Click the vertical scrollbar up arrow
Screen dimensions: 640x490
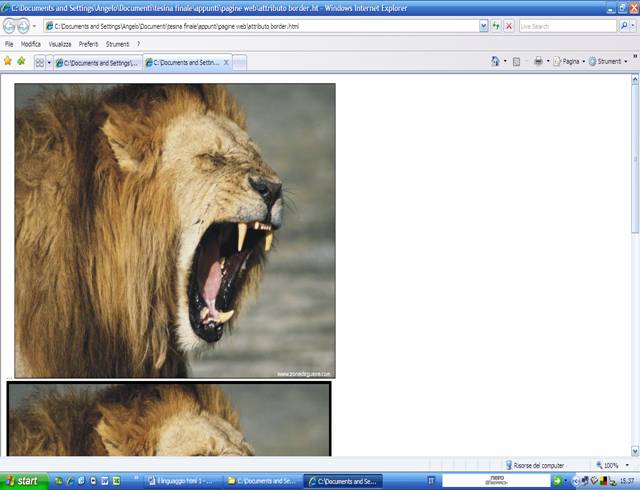pos(635,79)
